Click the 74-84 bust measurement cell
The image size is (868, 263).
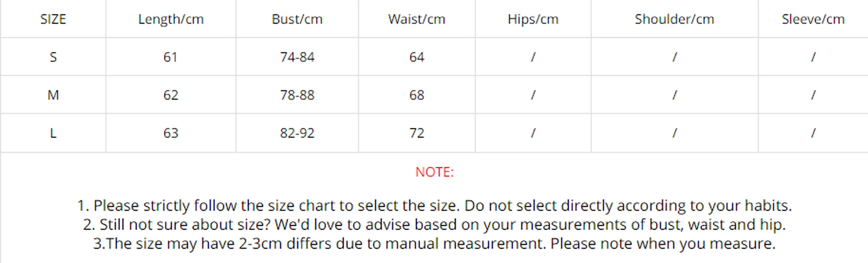click(297, 57)
